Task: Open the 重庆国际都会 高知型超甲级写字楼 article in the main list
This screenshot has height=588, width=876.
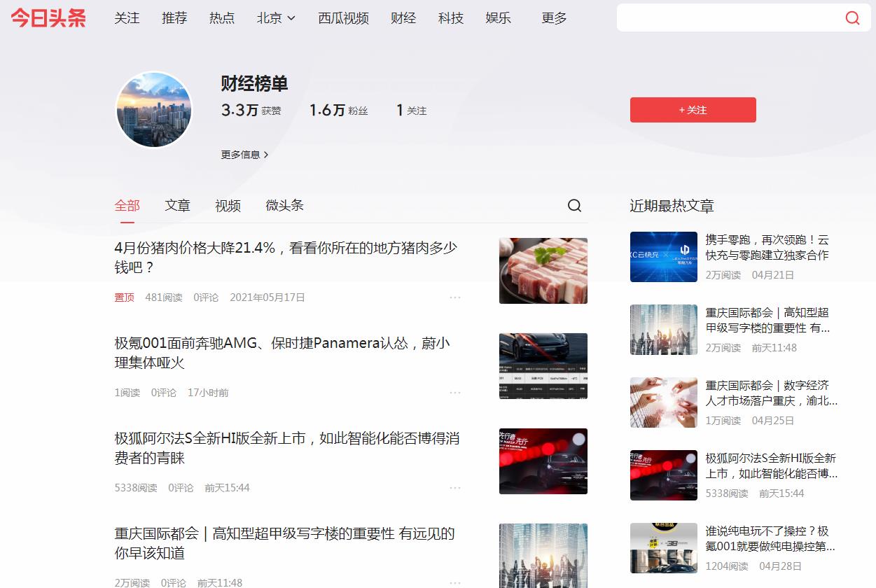Action: point(284,543)
